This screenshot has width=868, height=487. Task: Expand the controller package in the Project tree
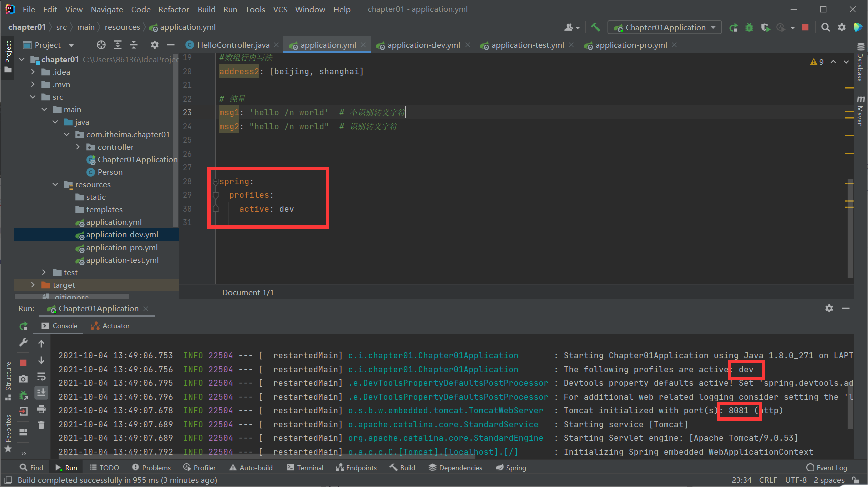(78, 147)
